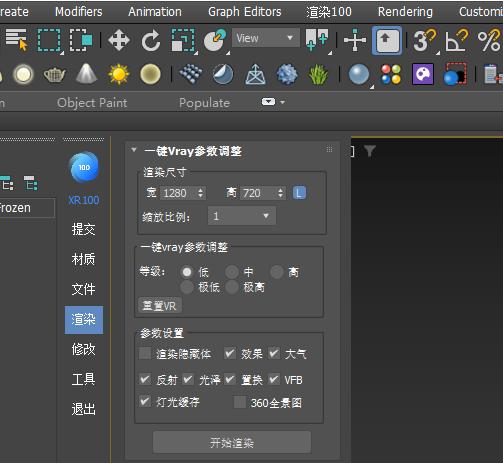Click the viewport filter funnel icon
Viewport: 503px width, 463px height.
tap(369, 151)
